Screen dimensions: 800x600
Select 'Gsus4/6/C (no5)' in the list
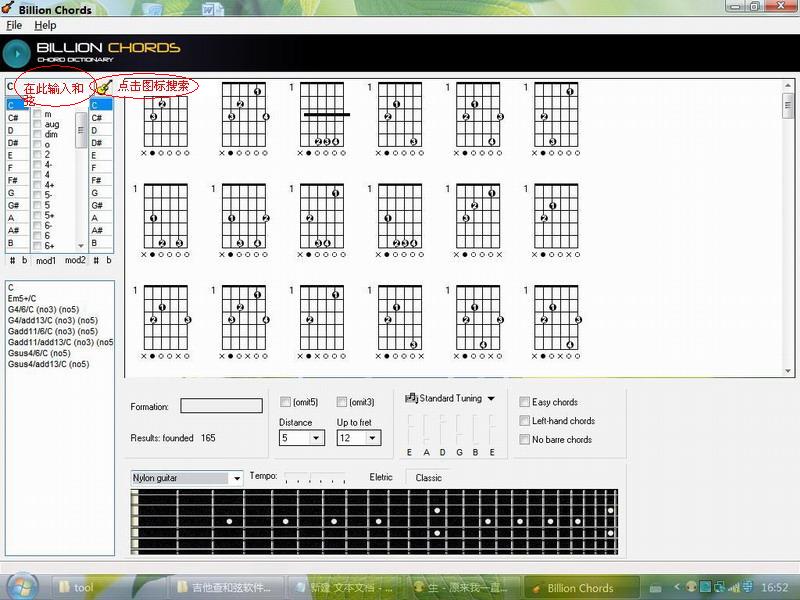coord(39,353)
